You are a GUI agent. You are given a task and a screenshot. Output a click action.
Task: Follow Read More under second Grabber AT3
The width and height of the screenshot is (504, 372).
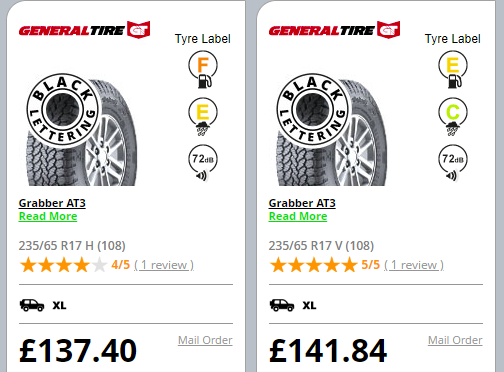pyautogui.click(x=298, y=216)
